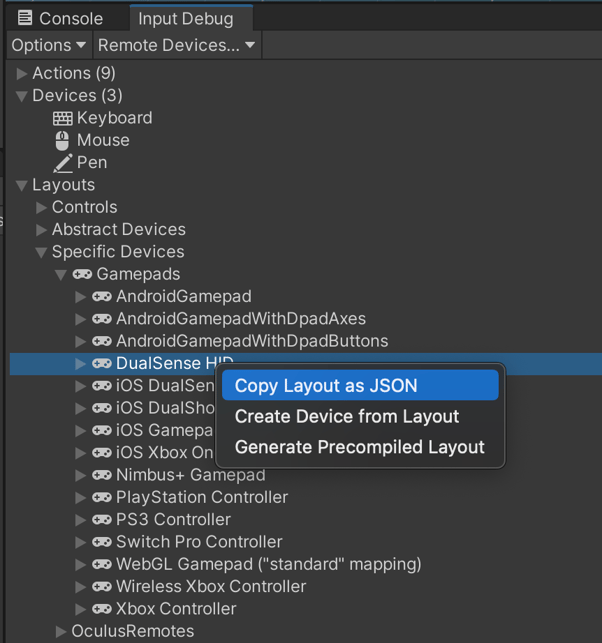Click the Mouse device icon
The width and height of the screenshot is (602, 643).
point(63,140)
